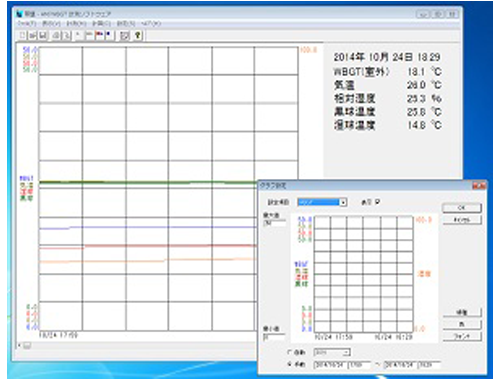Click the red and blue flags toolbar icon
Viewport: 500px width, 380px height.
pos(99,35)
